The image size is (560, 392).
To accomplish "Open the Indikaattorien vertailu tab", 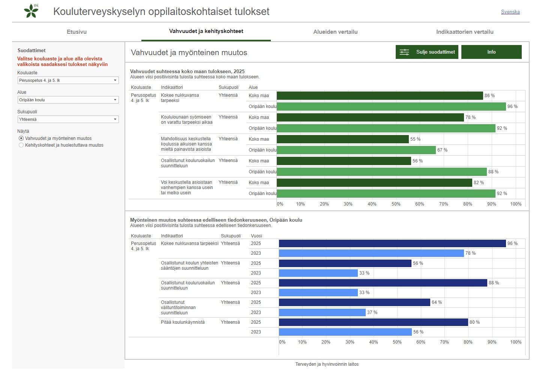I will tap(464, 32).
